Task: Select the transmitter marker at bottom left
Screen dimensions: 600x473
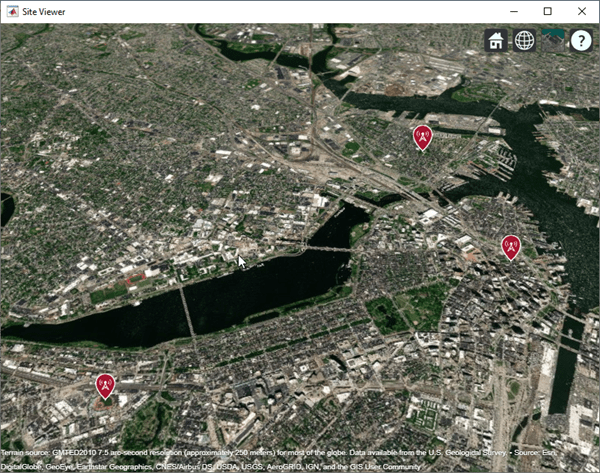Action: point(105,386)
